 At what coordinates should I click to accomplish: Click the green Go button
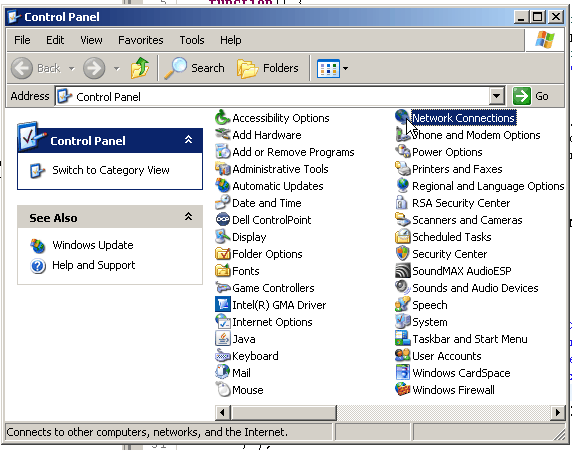pyautogui.click(x=530, y=96)
